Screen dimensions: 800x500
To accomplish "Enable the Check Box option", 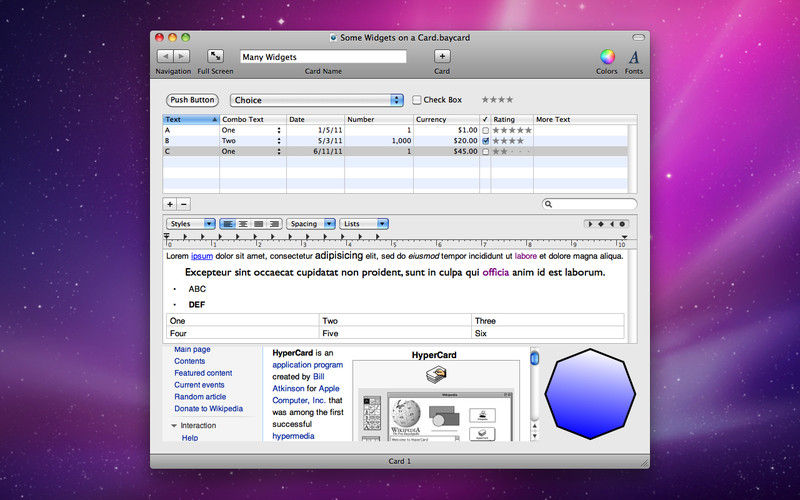I will point(417,100).
